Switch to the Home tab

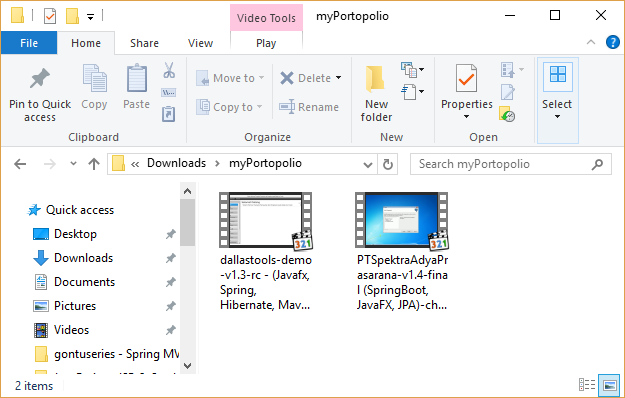pos(86,43)
